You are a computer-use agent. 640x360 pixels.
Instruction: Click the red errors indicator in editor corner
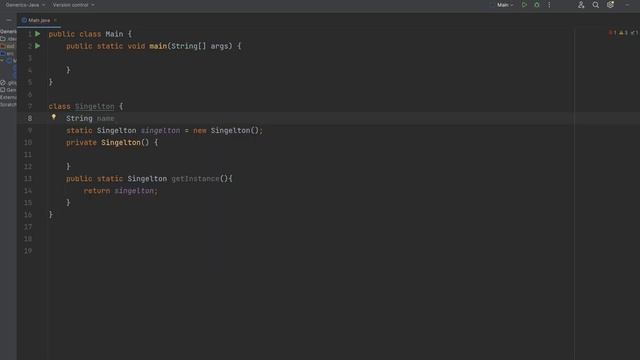click(612, 33)
